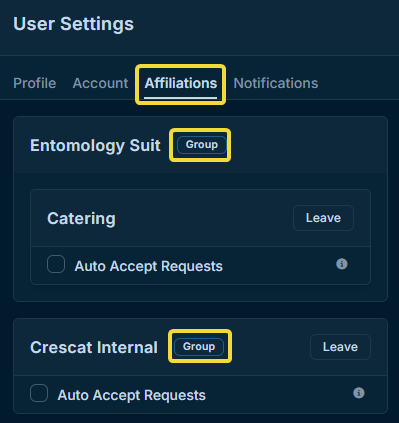This screenshot has width=399, height=423.
Task: Open the info icon in Crescat Internal's row
Action: click(x=359, y=393)
